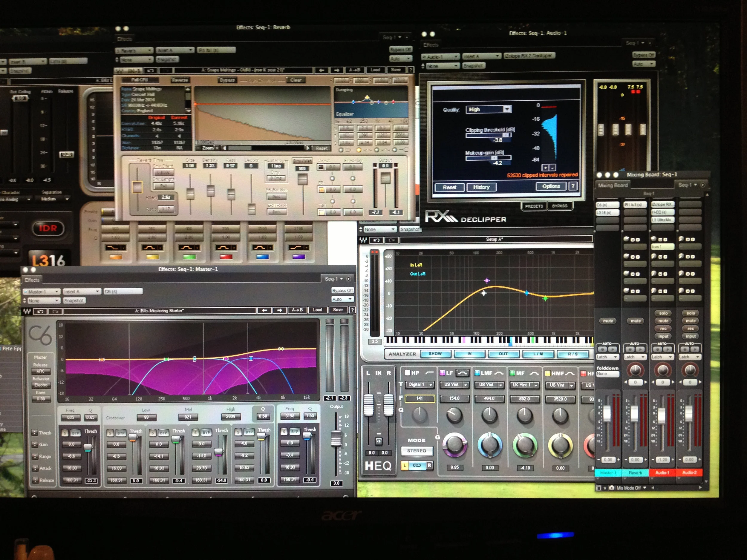Click C6 Output fader handle
Viewport: 747px width, 560px height.
pos(336,438)
